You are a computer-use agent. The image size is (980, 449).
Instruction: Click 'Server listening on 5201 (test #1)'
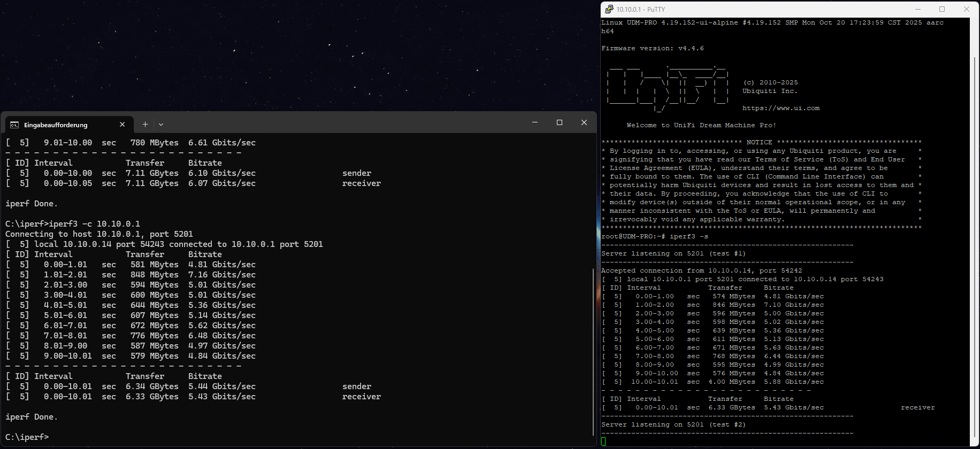tap(673, 253)
